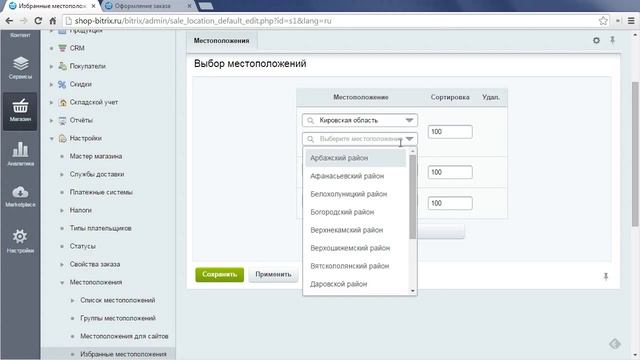Open Службы доставки menu item
This screenshot has width=640, height=360.
pyautogui.click(x=97, y=174)
